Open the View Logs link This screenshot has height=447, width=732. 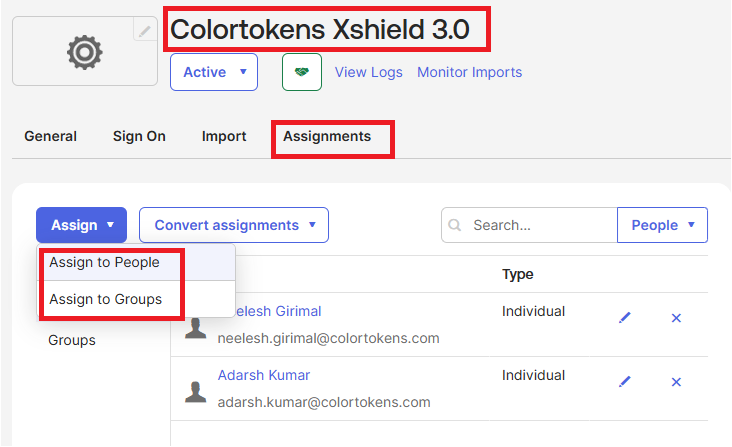(x=368, y=72)
